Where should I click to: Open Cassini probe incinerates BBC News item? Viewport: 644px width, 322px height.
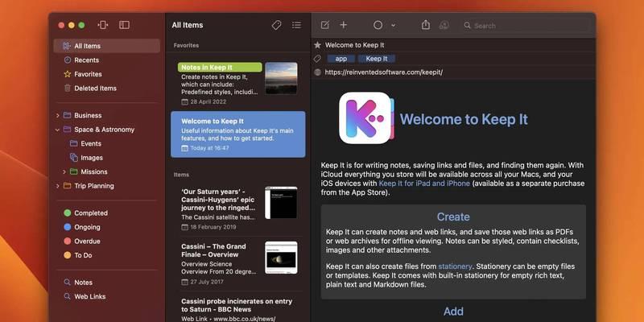pos(238,309)
